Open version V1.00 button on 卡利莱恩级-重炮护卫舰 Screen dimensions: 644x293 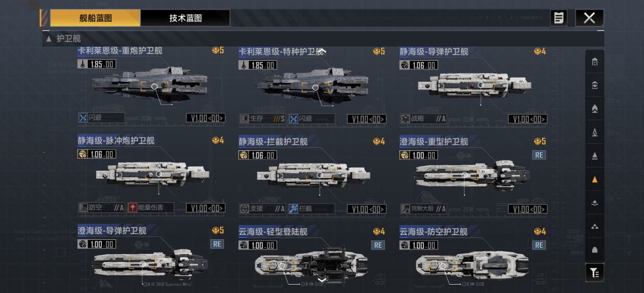tap(205, 118)
